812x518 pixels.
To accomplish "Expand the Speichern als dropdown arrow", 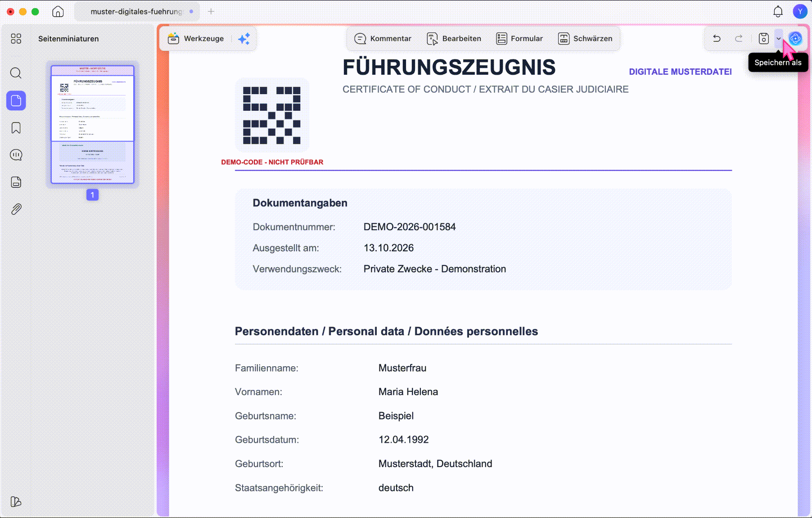I will coord(779,39).
